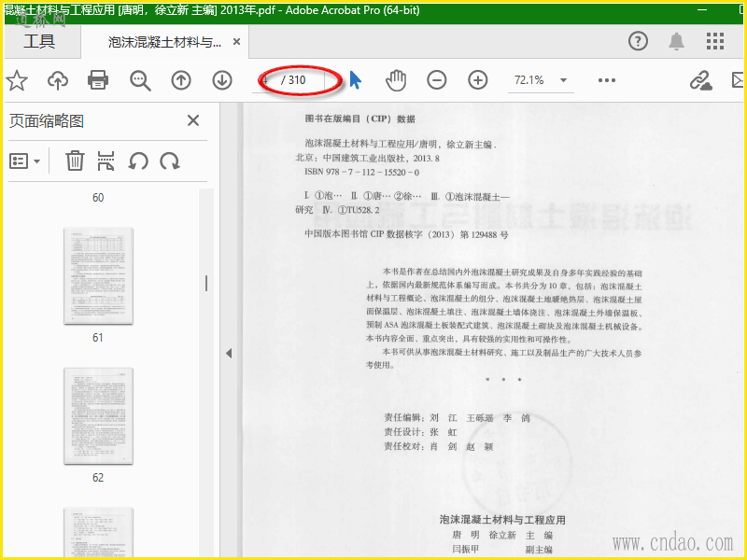Open thumbnail options menu dropdown
This screenshot has width=747, height=560.
tap(25, 161)
